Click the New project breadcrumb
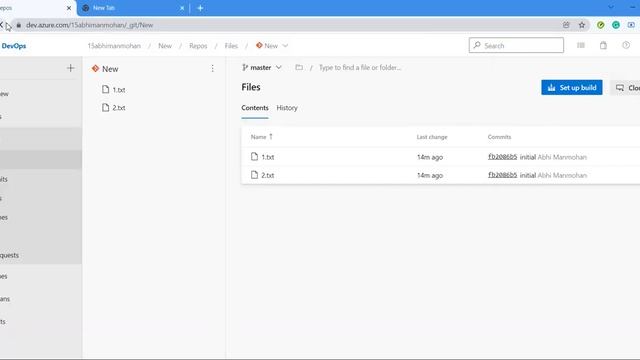The image size is (640, 360). [x=165, y=46]
